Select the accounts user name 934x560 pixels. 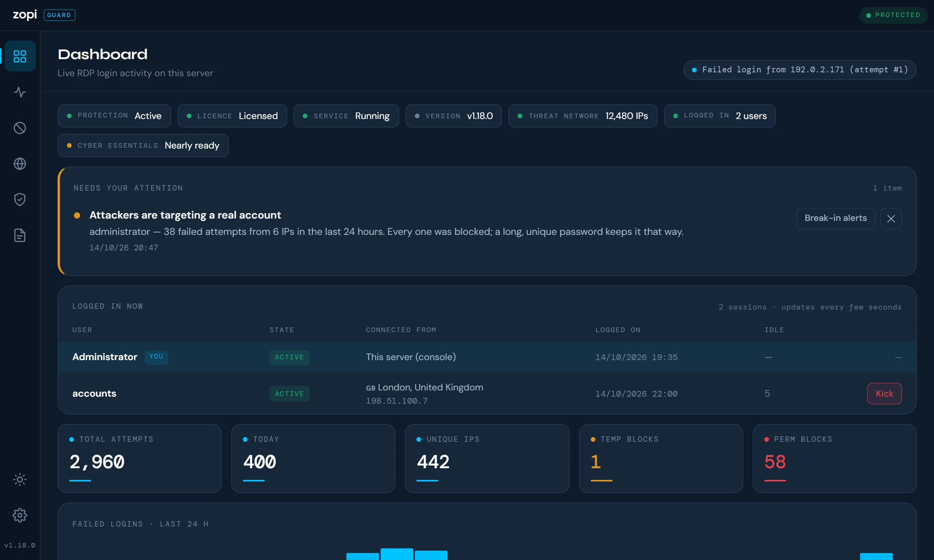94,394
